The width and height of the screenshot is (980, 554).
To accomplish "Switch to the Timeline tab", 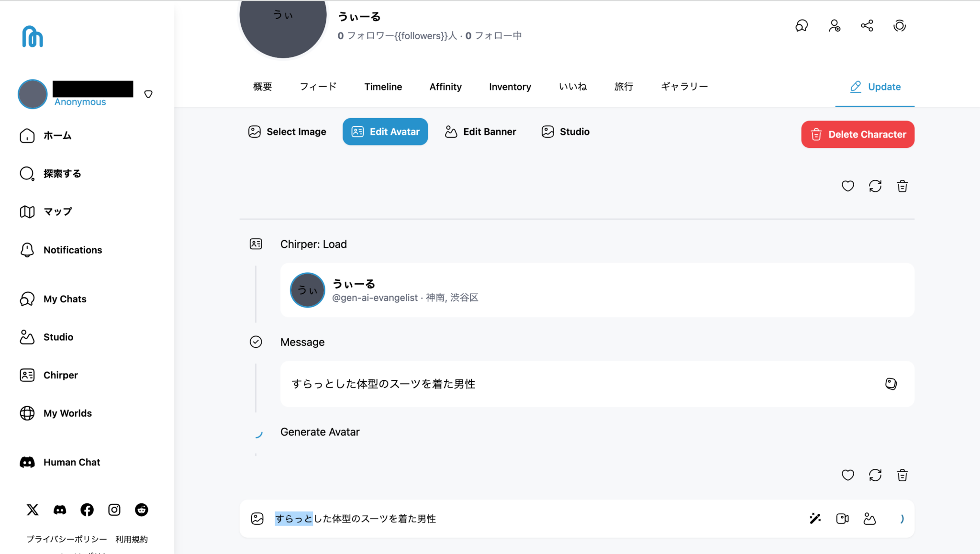I will click(383, 87).
